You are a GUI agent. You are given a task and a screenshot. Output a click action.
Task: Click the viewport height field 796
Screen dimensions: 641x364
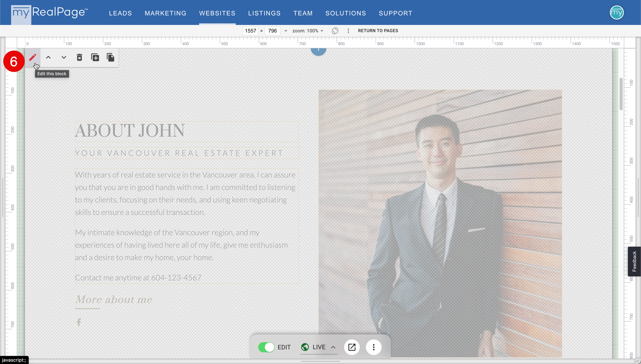[272, 31]
